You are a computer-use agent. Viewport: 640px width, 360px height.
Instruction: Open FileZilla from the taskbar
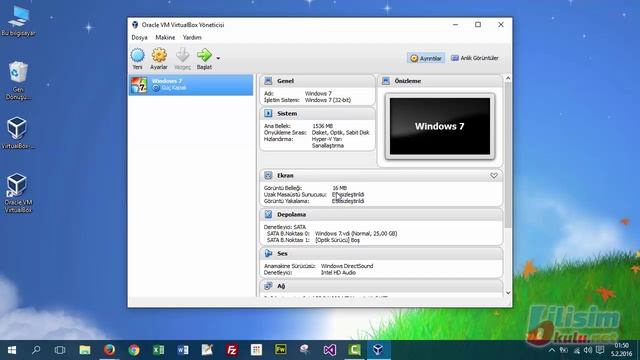232,350
